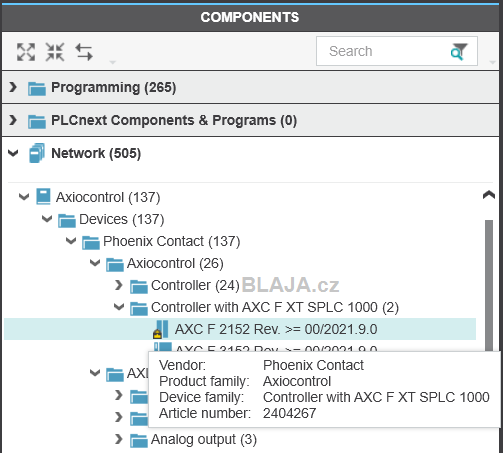
Task: Select Controller with AXC F XT SPLC 1000 (2)
Action: coord(275,307)
